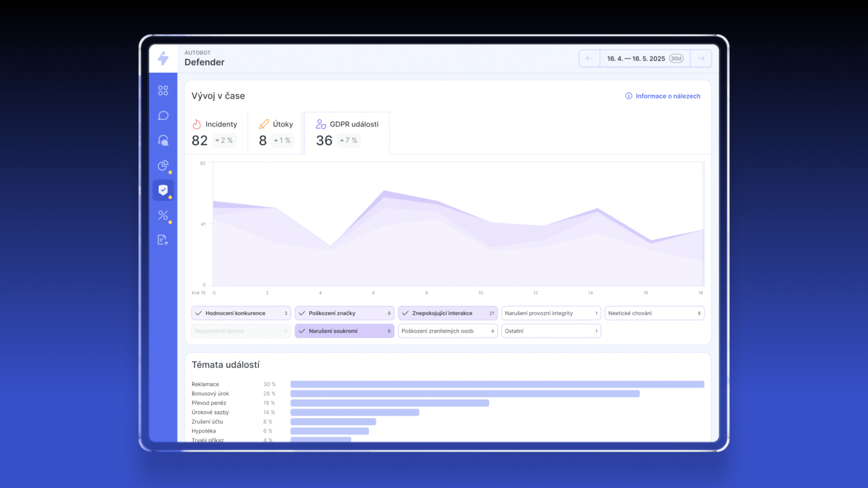868x488 pixels.
Task: Enable the Neetické chování filter
Action: point(654,313)
